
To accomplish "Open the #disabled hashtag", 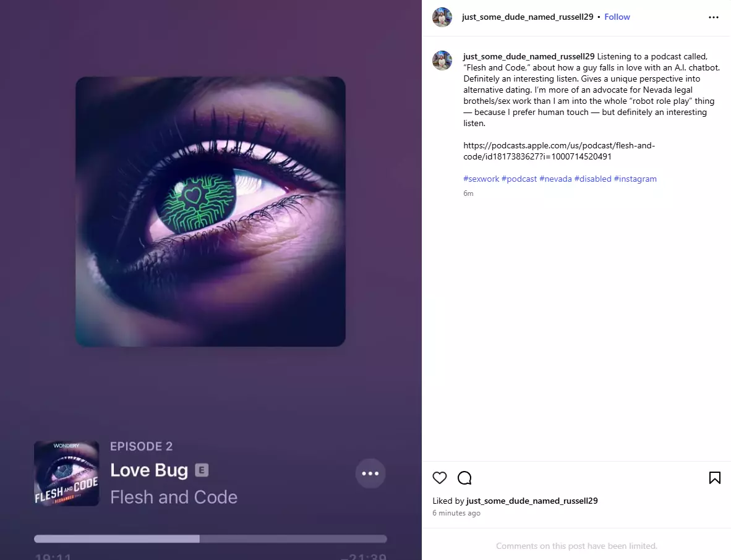I will tap(592, 179).
